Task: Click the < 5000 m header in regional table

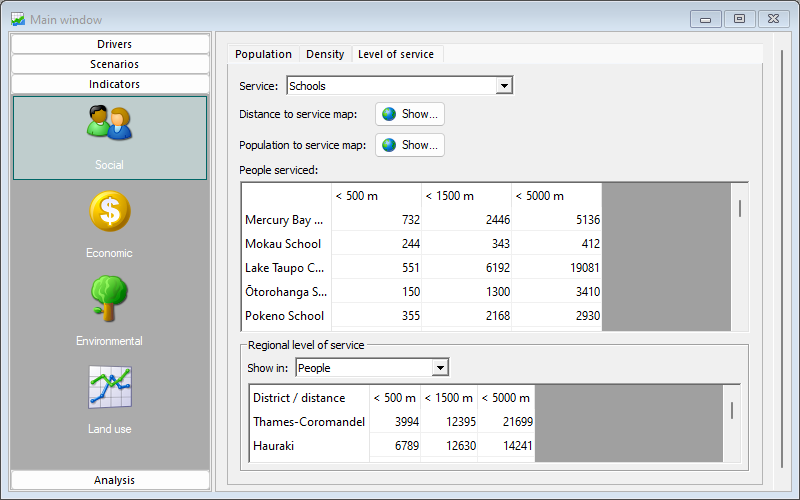Action: (x=506, y=398)
